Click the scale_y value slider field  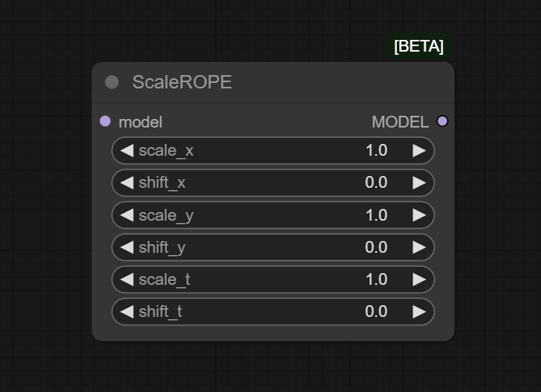click(x=274, y=215)
